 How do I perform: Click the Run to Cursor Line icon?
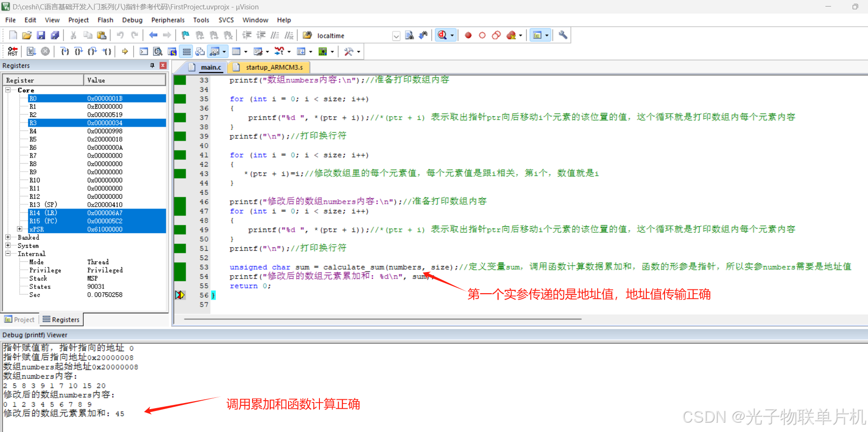pyautogui.click(x=107, y=51)
